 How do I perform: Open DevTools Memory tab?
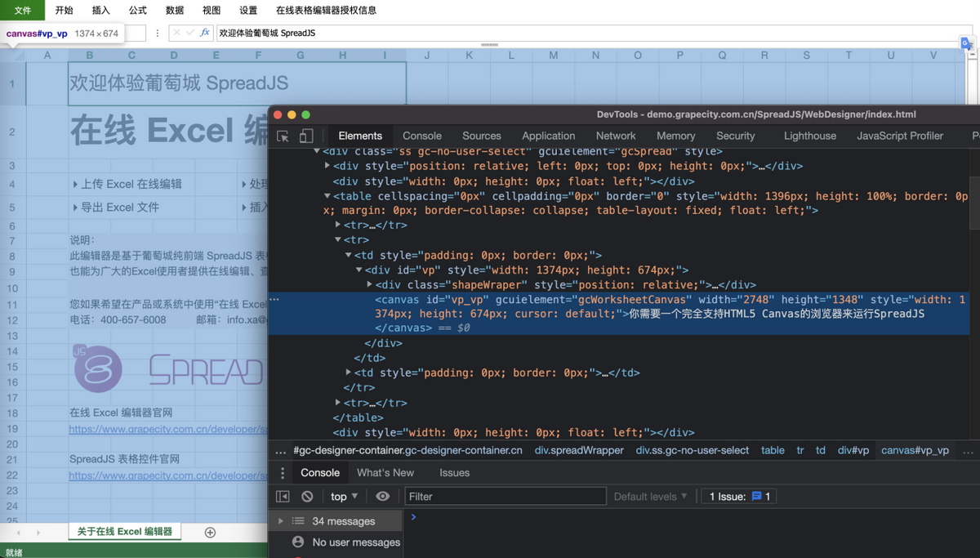(x=676, y=136)
